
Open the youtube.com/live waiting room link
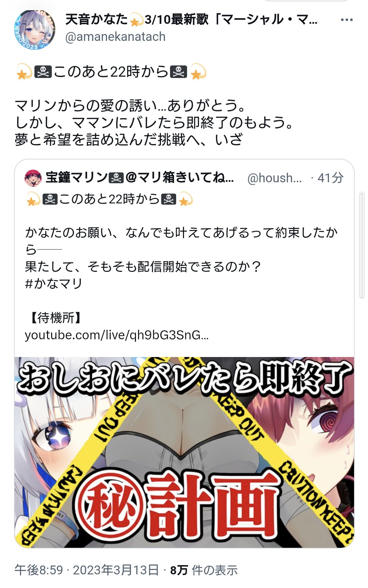117,335
